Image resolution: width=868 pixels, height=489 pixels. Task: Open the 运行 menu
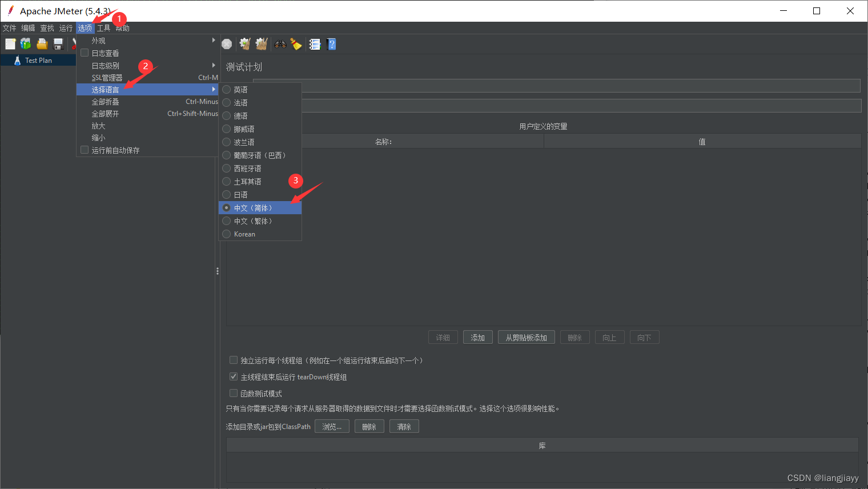pyautogui.click(x=66, y=28)
